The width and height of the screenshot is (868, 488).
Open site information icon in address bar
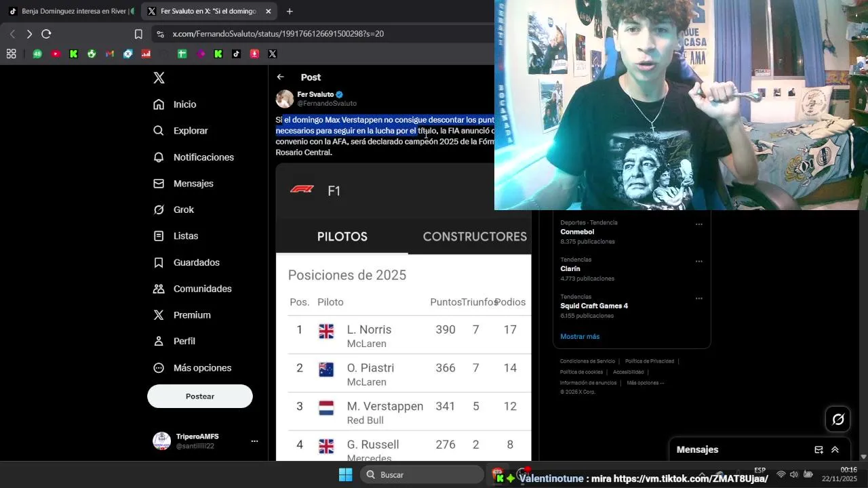point(159,34)
